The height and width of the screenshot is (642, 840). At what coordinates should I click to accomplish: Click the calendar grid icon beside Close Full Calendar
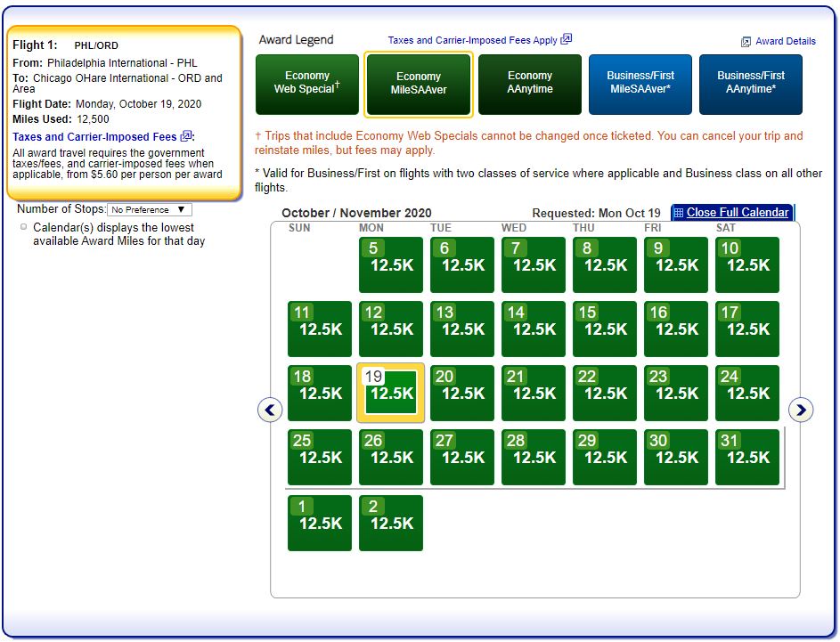679,213
